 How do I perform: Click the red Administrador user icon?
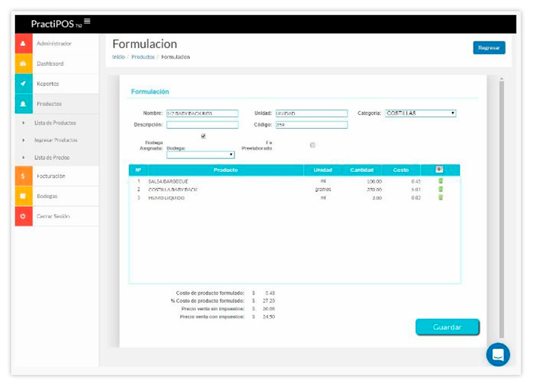coord(23,44)
